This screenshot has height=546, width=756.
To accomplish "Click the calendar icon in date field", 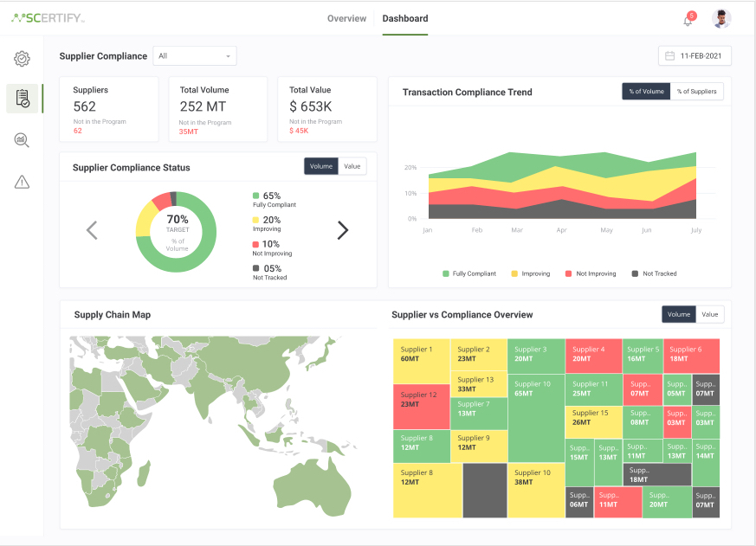I will click(x=669, y=56).
